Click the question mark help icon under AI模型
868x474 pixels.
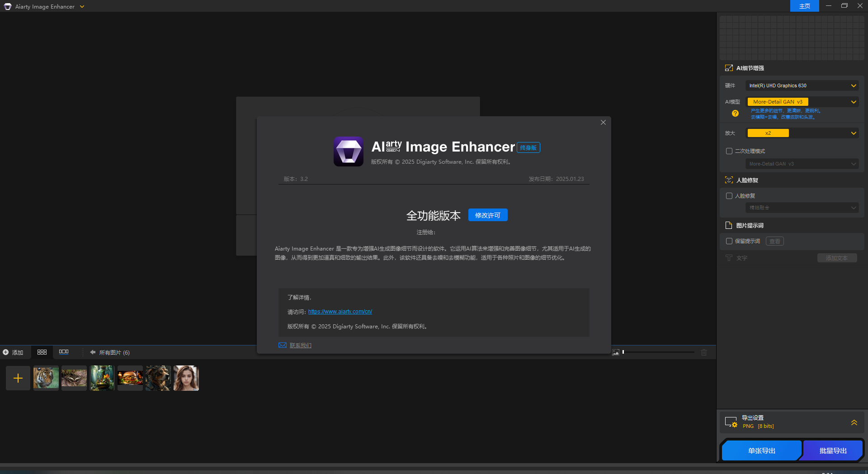click(x=735, y=114)
